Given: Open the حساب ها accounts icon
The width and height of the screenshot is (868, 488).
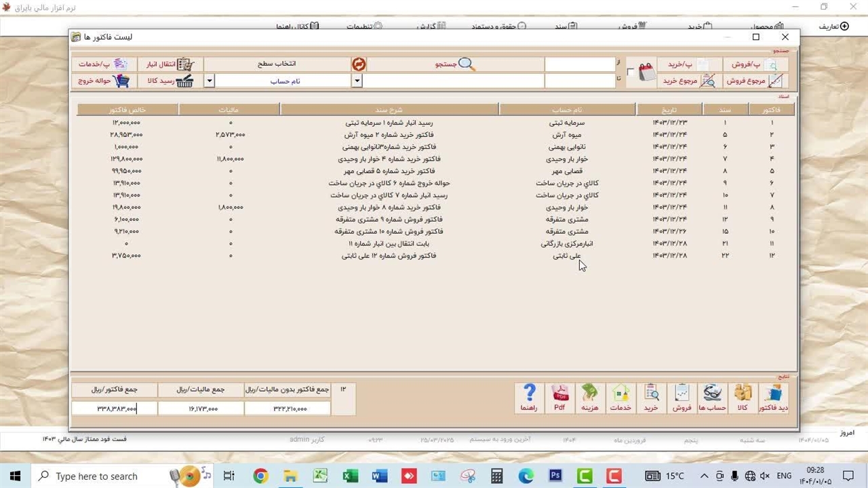Looking at the screenshot, I should coord(712,398).
